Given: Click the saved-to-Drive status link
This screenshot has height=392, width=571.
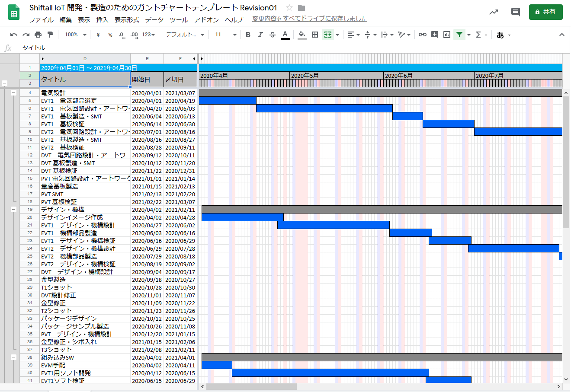Looking at the screenshot, I should point(310,19).
